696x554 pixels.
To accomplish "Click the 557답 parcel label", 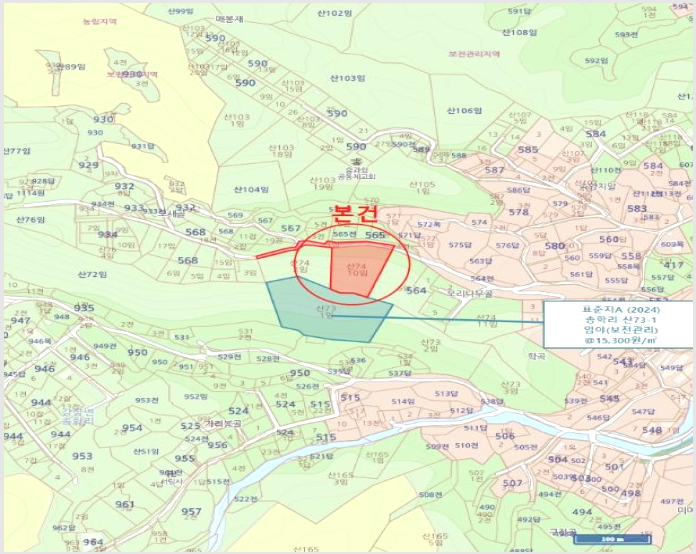I will [662, 277].
